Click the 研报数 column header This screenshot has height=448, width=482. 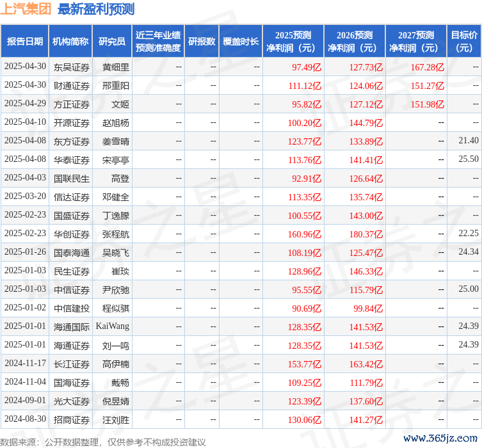(x=202, y=42)
